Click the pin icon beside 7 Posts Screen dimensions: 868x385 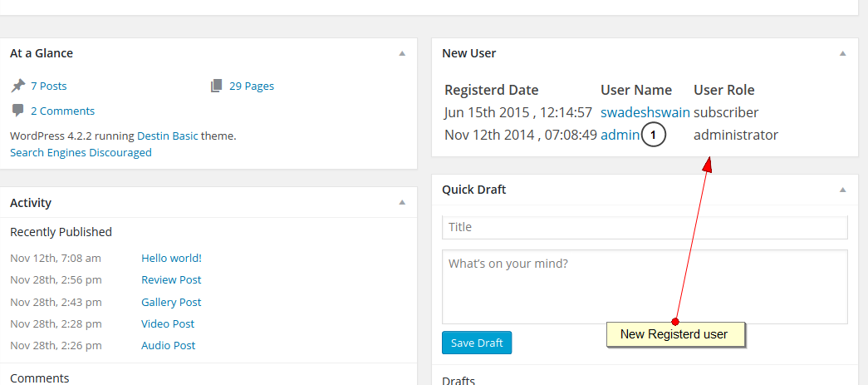point(17,86)
